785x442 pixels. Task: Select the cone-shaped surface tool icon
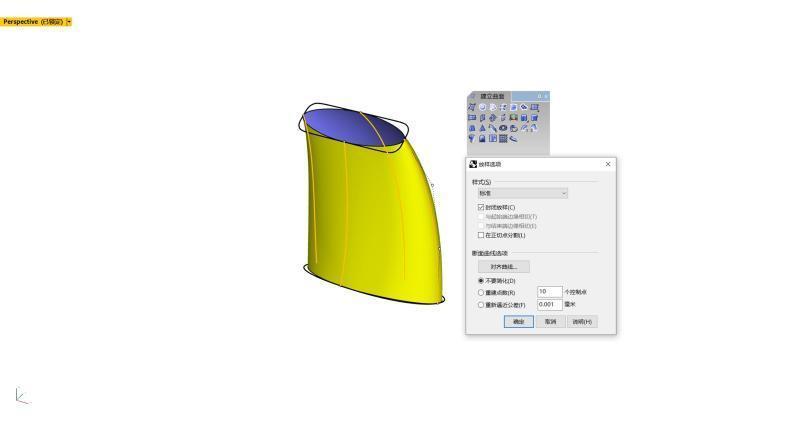pos(482,128)
